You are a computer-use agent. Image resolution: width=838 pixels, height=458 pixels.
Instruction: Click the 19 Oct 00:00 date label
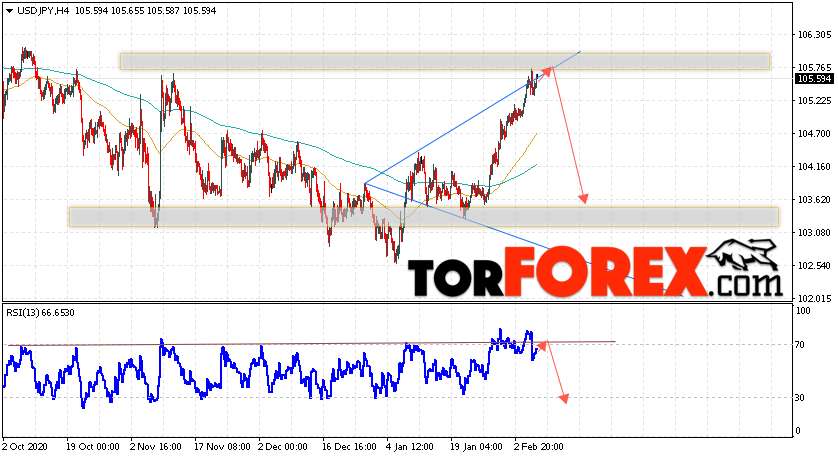click(92, 447)
